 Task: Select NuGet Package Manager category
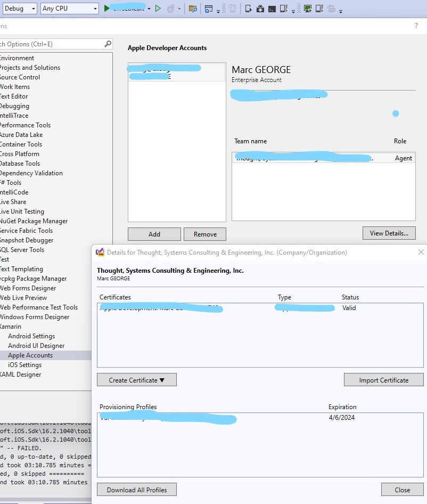(34, 221)
